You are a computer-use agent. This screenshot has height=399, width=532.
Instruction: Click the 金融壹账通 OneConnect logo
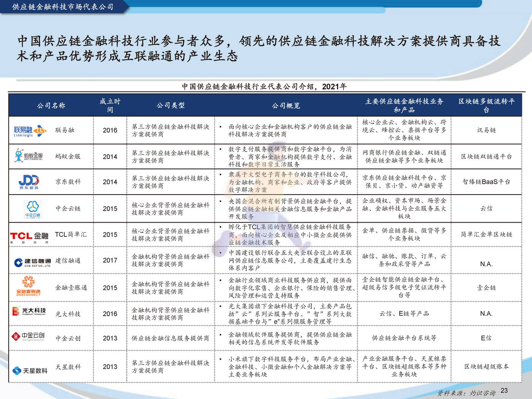click(28, 287)
